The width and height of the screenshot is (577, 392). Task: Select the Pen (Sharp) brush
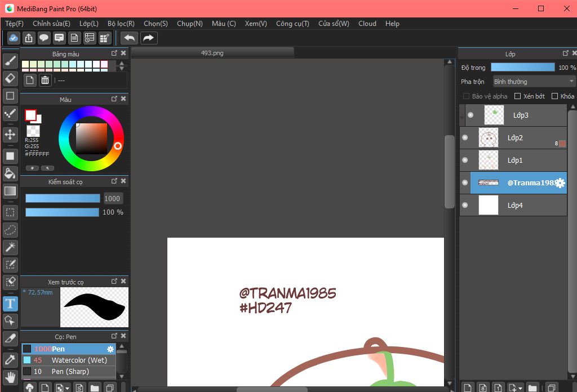[69, 372]
